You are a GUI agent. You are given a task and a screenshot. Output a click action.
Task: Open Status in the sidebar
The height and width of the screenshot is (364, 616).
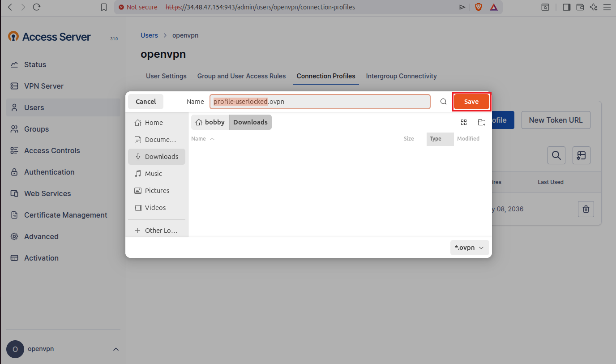coord(63,64)
